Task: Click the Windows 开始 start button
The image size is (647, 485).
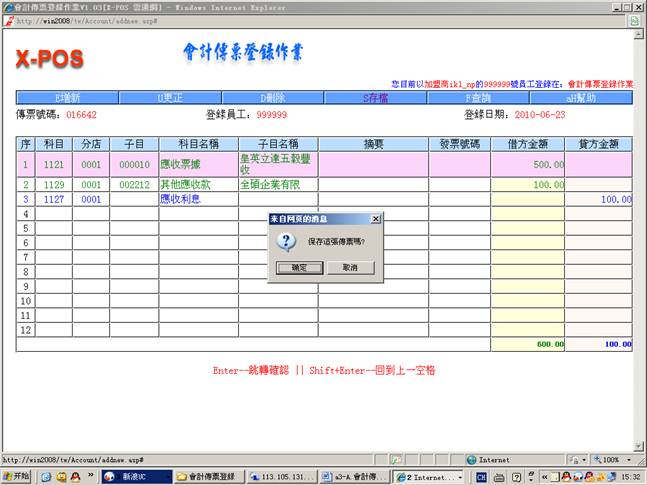Action: 17,477
